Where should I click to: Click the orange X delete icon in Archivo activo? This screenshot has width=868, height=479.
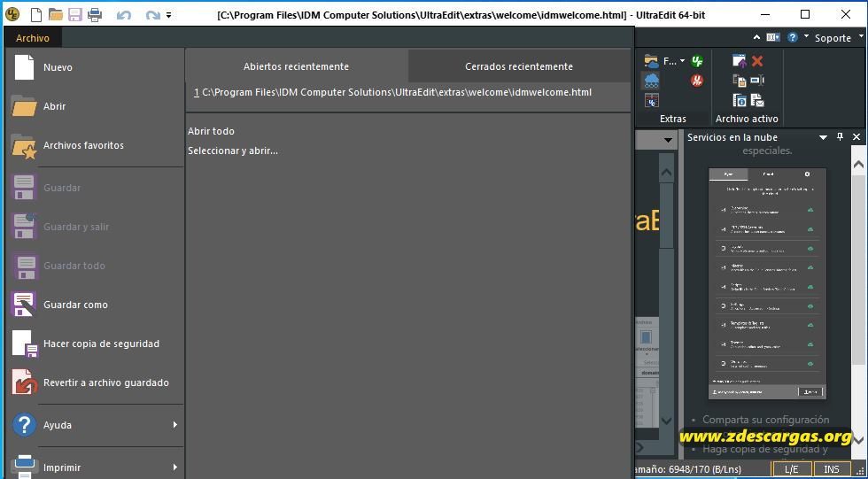point(757,61)
